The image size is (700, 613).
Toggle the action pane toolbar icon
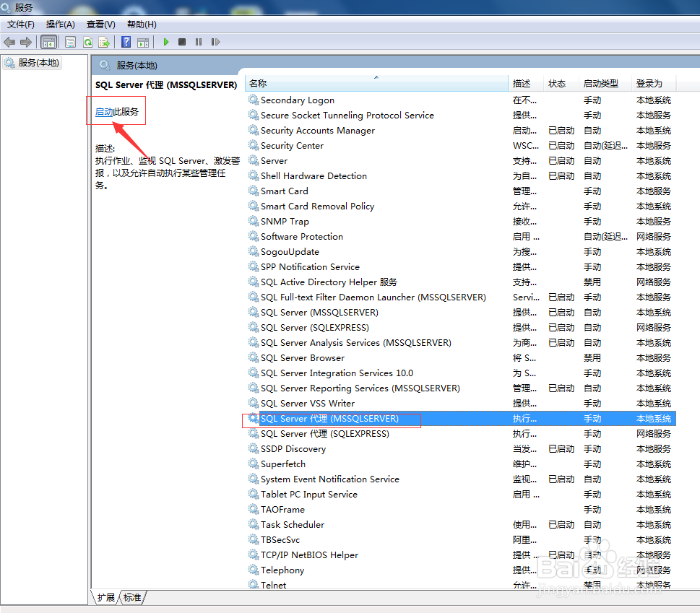(x=143, y=42)
